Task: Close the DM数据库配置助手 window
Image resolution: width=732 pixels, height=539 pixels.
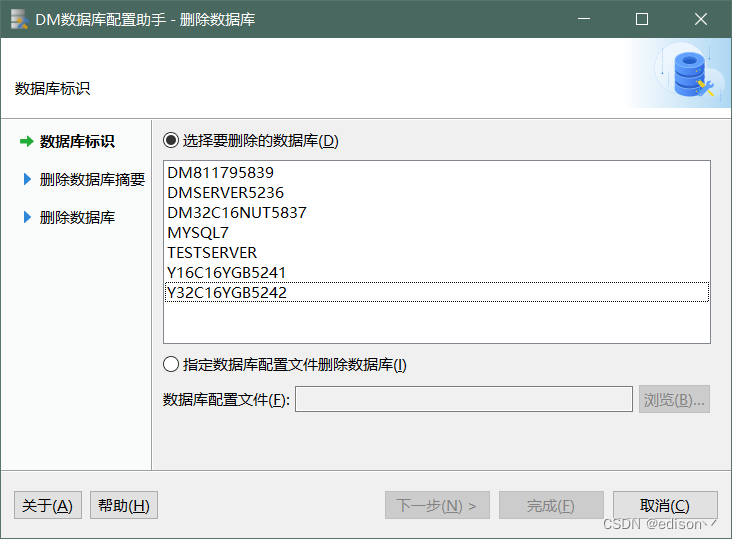Action: click(x=700, y=19)
